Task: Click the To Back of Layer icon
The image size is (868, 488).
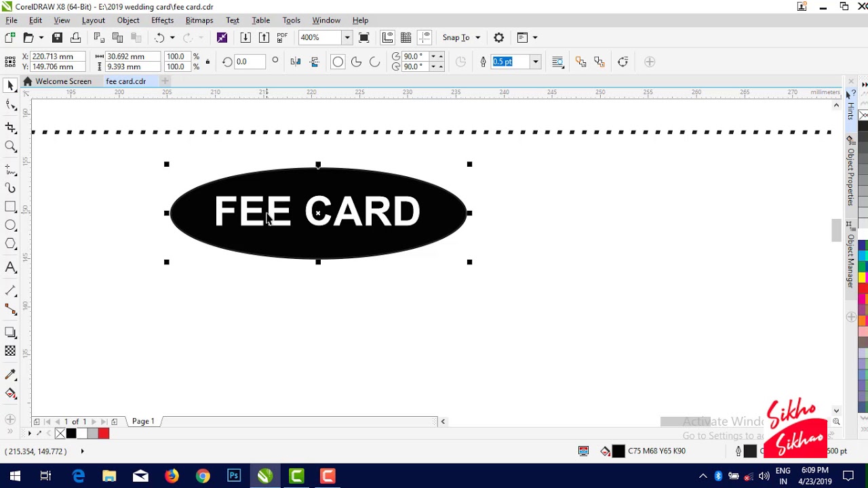Action: coord(599,62)
